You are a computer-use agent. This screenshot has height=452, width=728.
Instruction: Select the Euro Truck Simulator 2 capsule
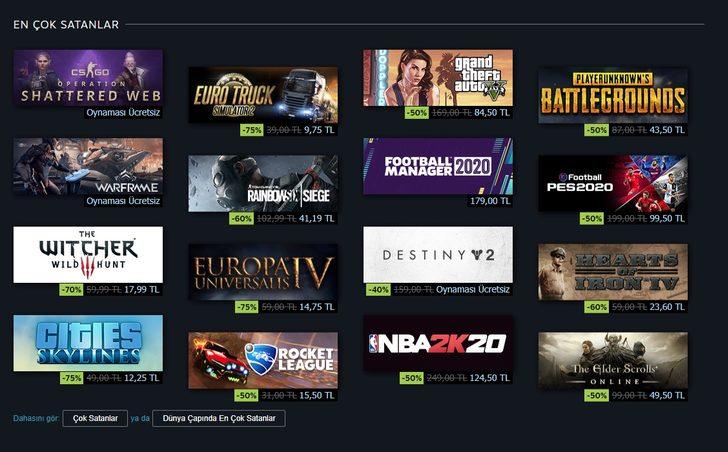click(263, 95)
